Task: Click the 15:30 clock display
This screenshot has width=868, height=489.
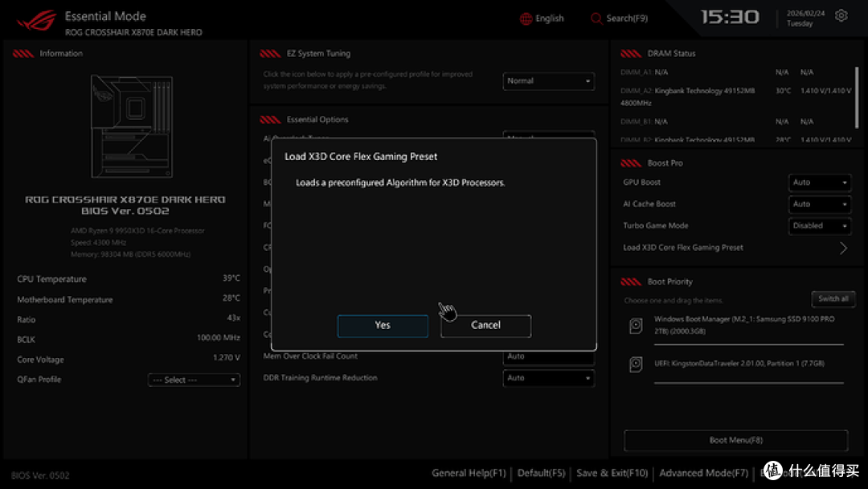Action: (730, 17)
